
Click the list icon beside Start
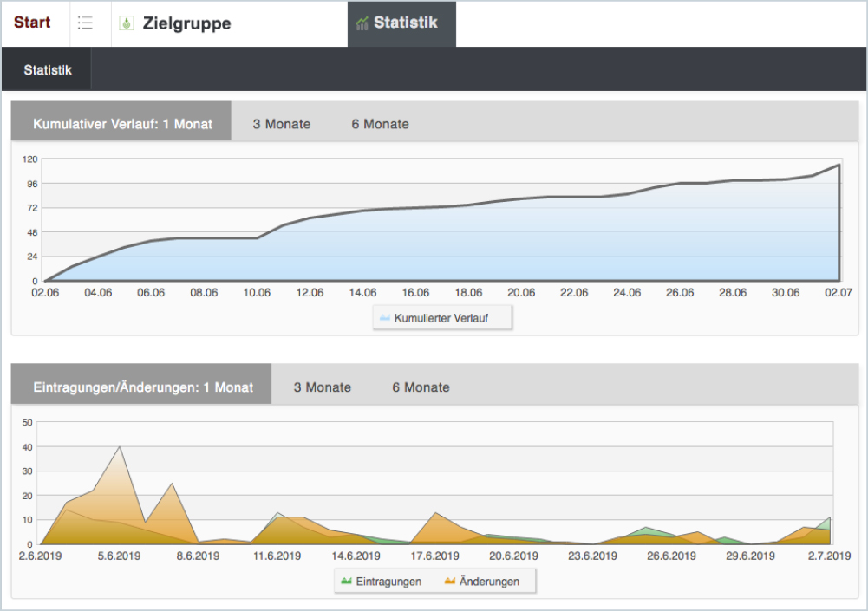85,23
